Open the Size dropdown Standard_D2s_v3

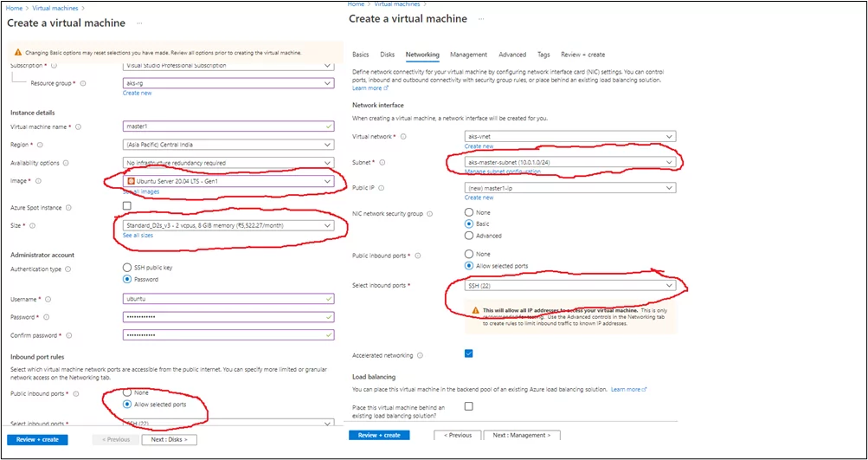228,225
